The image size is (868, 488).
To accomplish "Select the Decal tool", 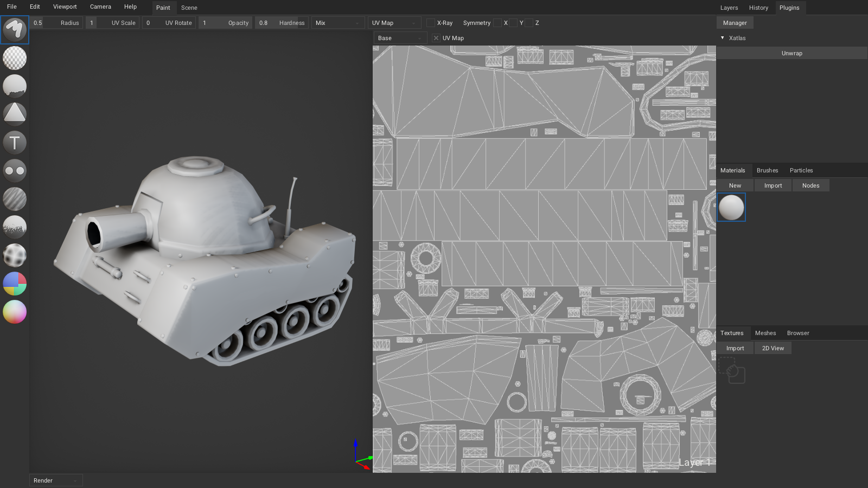I will pyautogui.click(x=15, y=114).
